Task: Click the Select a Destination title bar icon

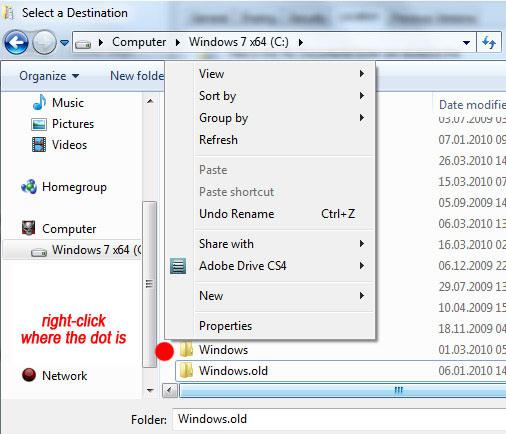Action: point(9,13)
